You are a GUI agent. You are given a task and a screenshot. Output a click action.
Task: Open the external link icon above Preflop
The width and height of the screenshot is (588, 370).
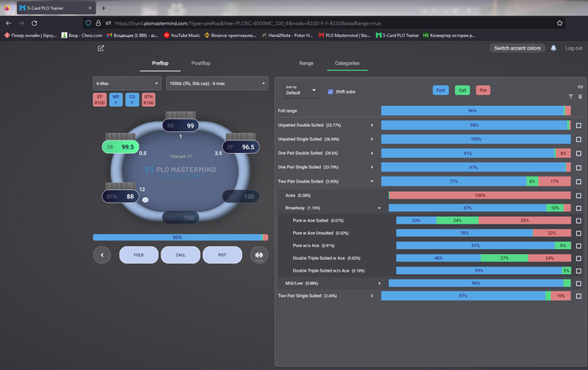[x=101, y=48]
